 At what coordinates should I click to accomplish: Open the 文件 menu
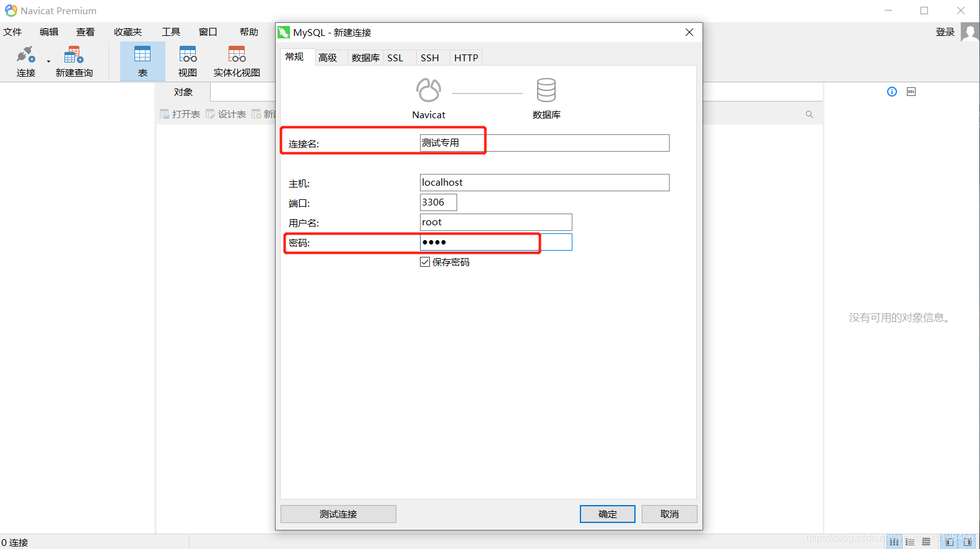12,32
